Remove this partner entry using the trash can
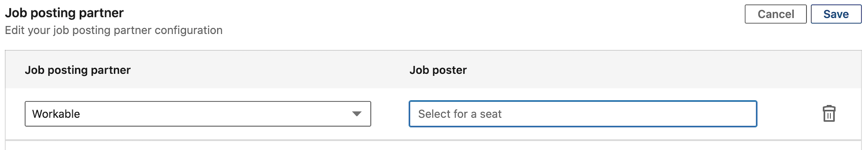 [829, 114]
